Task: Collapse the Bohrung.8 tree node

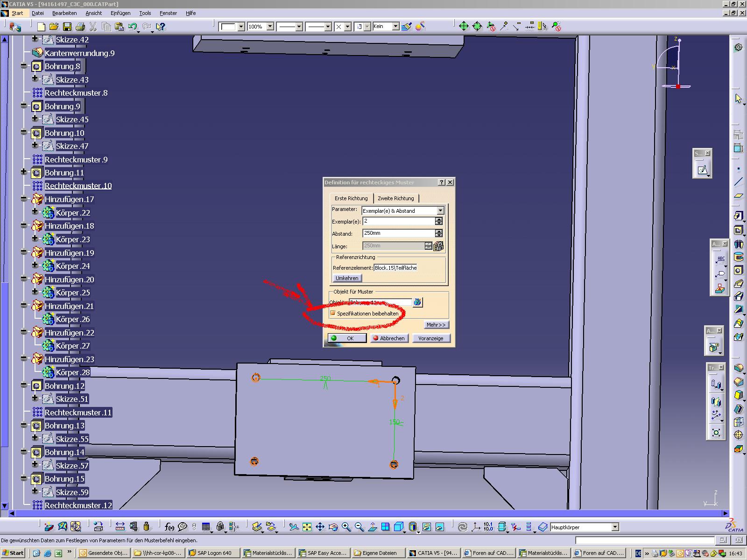Action: coord(24,66)
